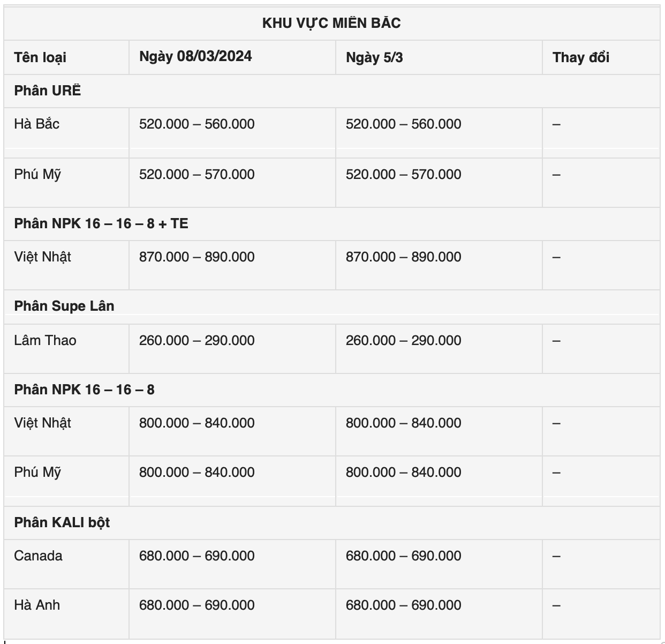Select the Tên loại column header
Image resolution: width=665 pixels, height=644 pixels.
40,57
